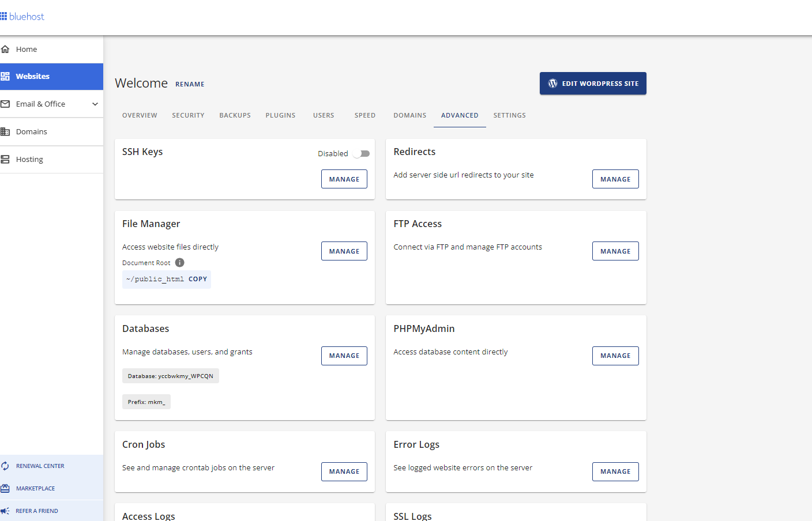Click the Home sidebar label
The image size is (812, 521).
point(27,49)
